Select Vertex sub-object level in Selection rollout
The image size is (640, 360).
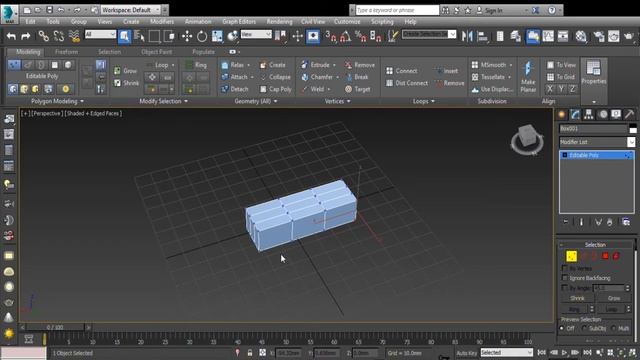point(571,256)
